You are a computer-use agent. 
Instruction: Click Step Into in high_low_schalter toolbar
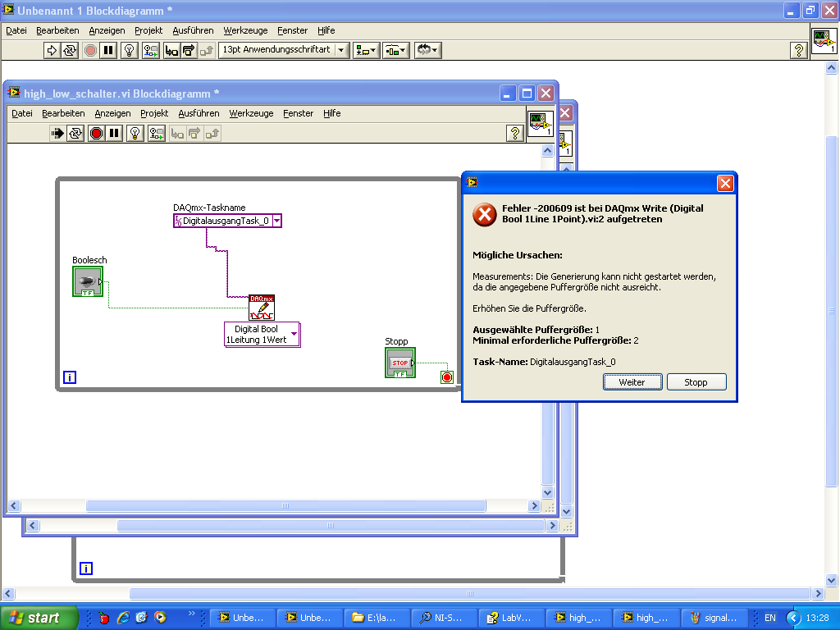[x=177, y=134]
